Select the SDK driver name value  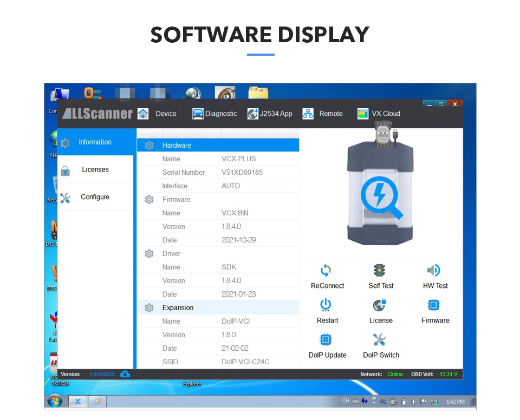tap(229, 267)
